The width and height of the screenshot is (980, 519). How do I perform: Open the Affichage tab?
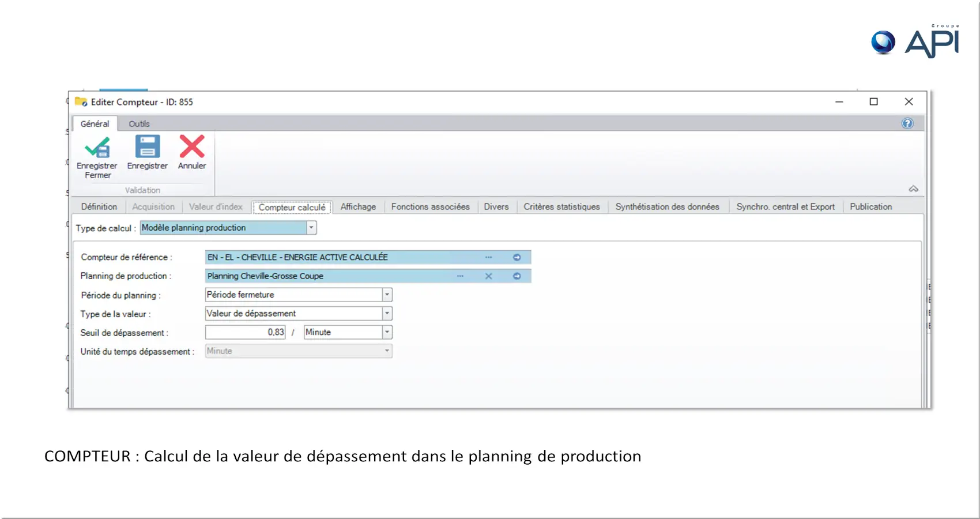358,206
